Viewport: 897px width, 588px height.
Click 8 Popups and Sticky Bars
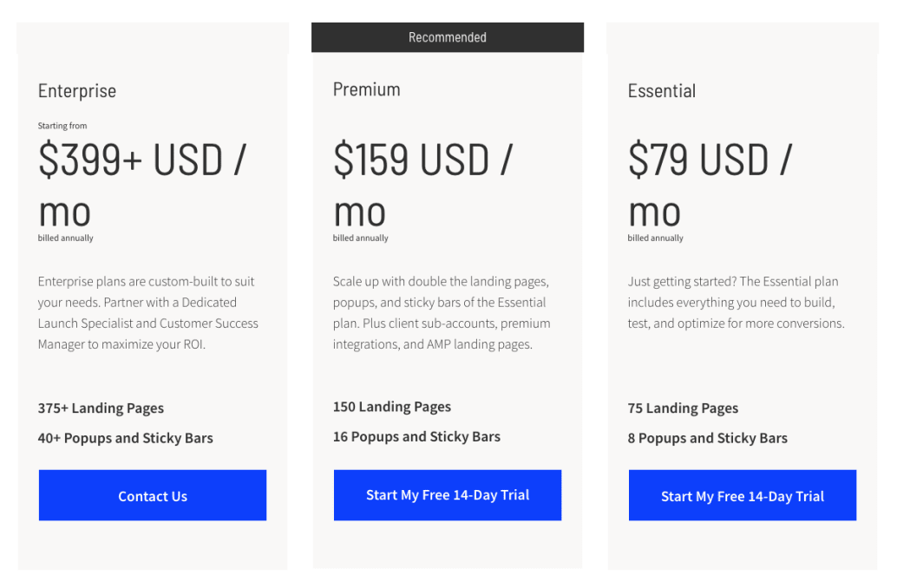click(x=708, y=438)
